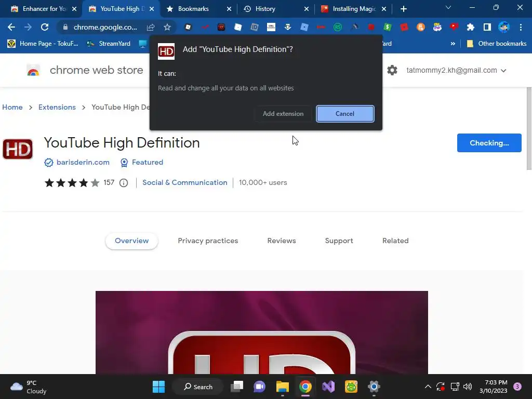Image resolution: width=532 pixels, height=399 pixels.
Task: Show hidden system tray icons
Action: 428,387
